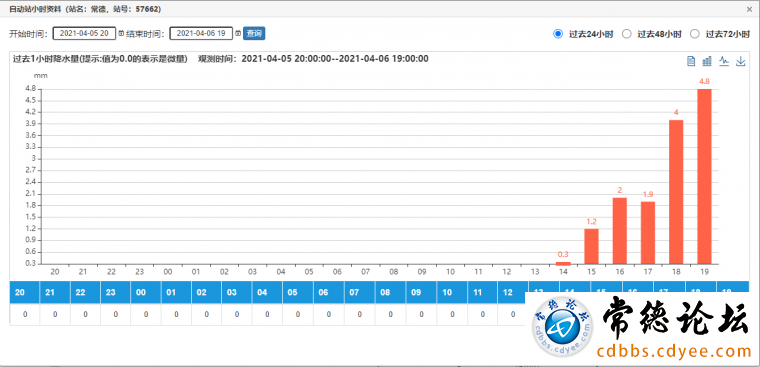Switch chart to bar chart type icon
This screenshot has width=760, height=367.
(707, 62)
